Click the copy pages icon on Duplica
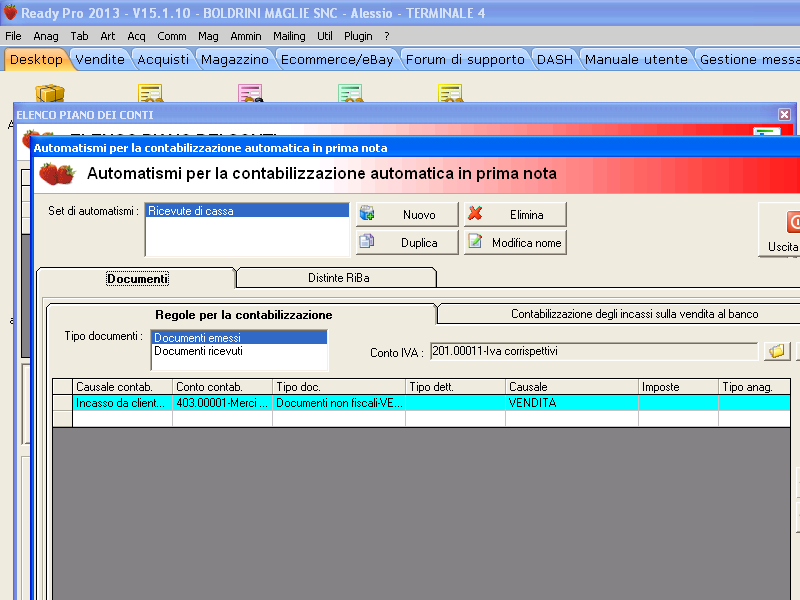This screenshot has height=600, width=800. coord(366,241)
